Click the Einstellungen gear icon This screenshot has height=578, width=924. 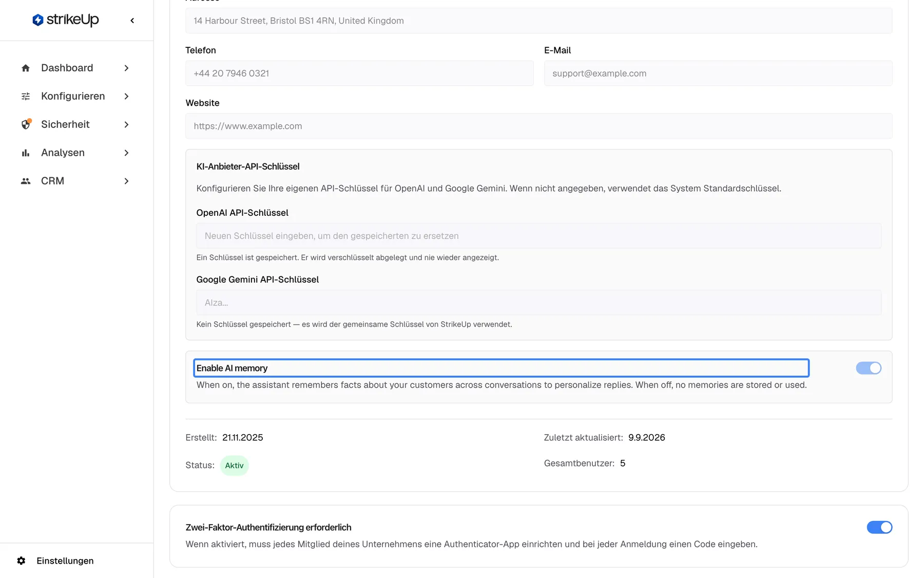coord(21,561)
